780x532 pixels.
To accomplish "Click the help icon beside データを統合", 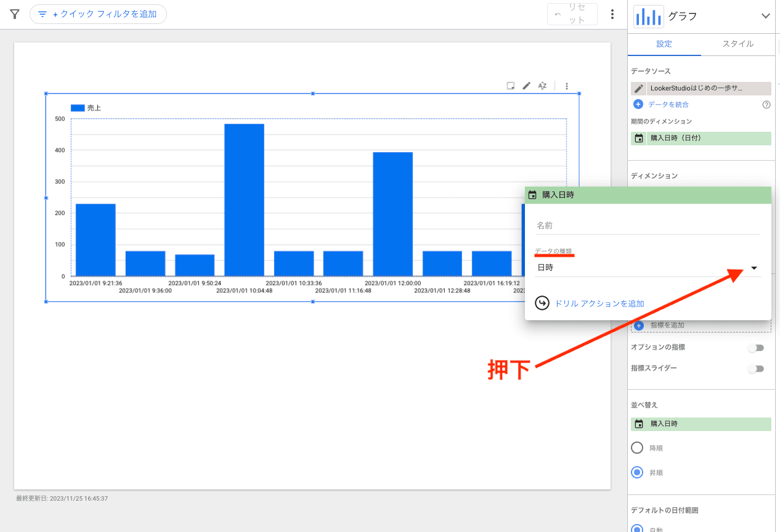I will pyautogui.click(x=766, y=105).
